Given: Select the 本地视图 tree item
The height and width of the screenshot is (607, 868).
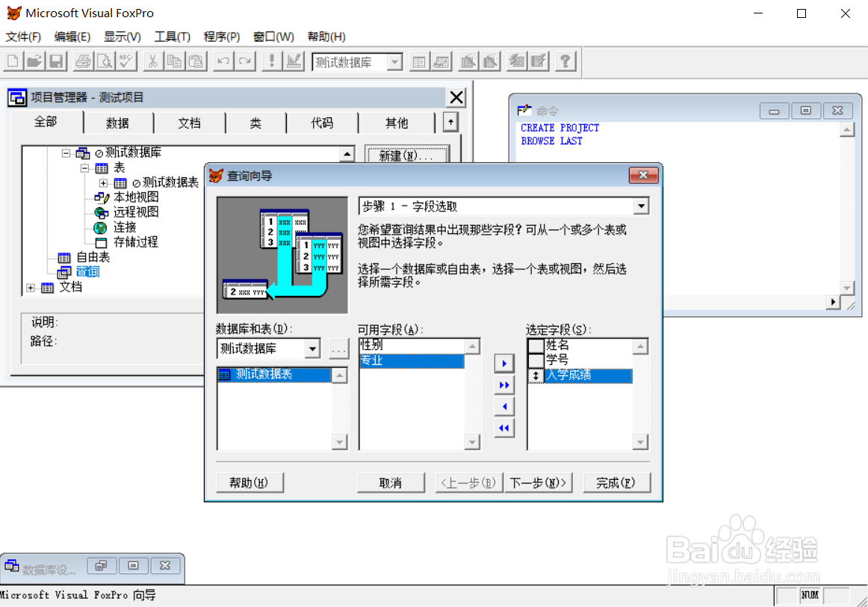Looking at the screenshot, I should tap(136, 197).
